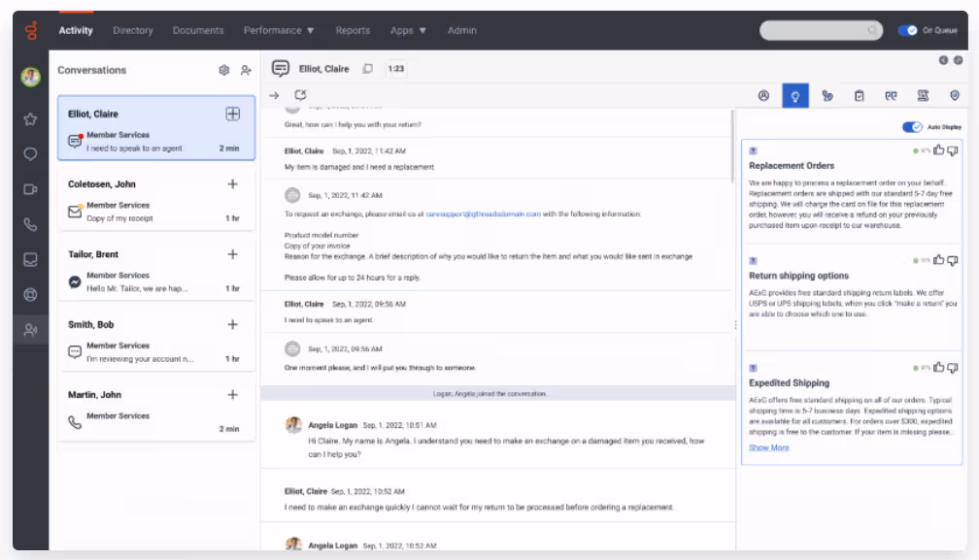
Task: Open the customer journey panel icon
Action: [827, 95]
